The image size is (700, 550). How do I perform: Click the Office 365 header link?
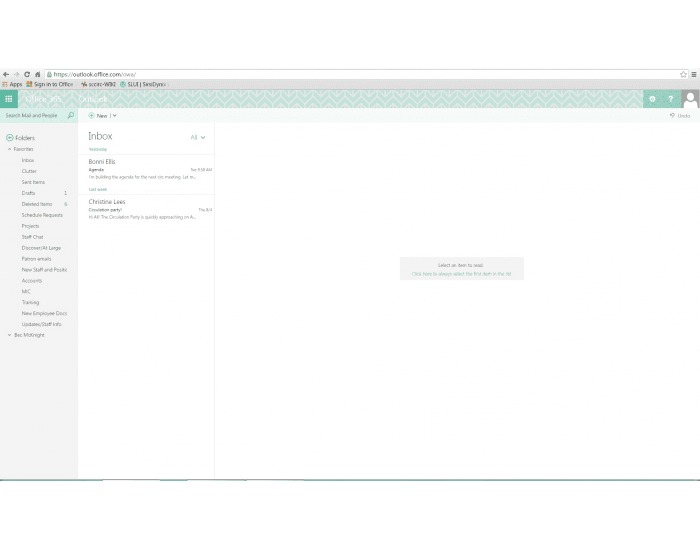point(43,99)
